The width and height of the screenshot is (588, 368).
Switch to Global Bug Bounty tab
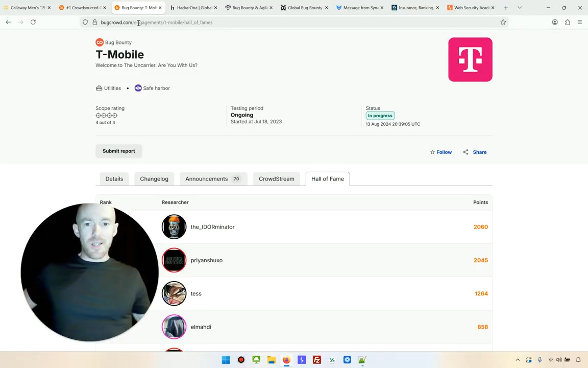(x=304, y=8)
